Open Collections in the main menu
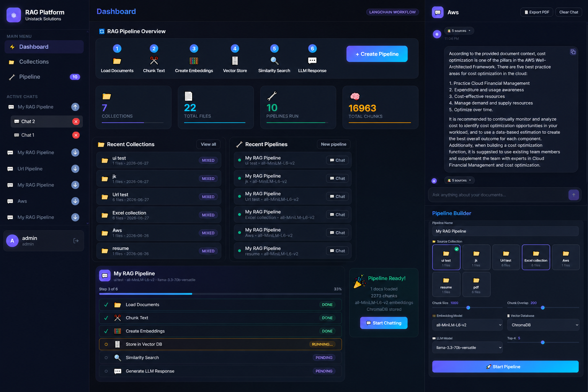Viewport: 588px width, 392px height. 44,62
